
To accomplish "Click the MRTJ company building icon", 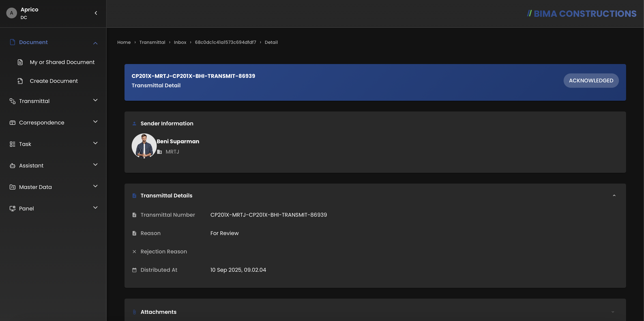I will coord(159,152).
